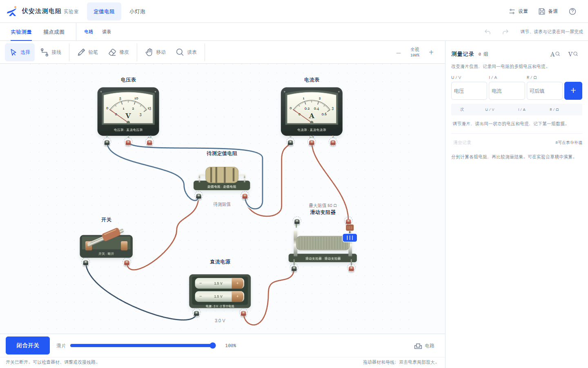This screenshot has width=588, height=368.
Task: Select the 移动 hand tool
Action: coord(156,52)
